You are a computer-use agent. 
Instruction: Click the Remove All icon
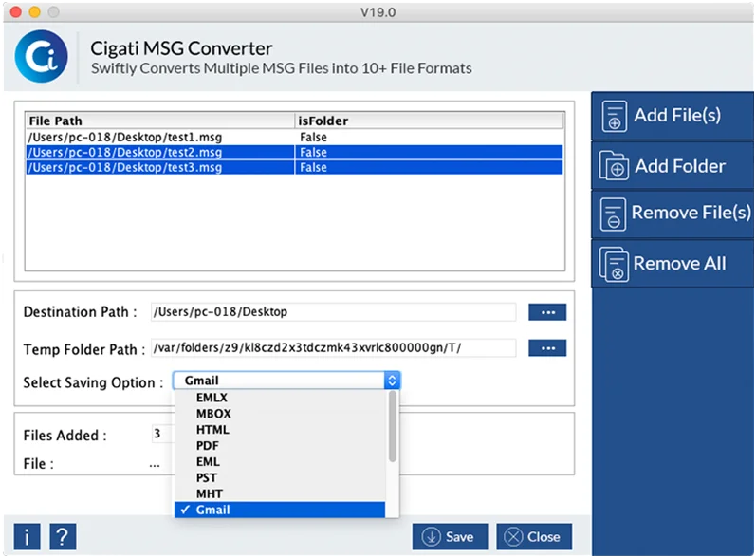coord(614,264)
